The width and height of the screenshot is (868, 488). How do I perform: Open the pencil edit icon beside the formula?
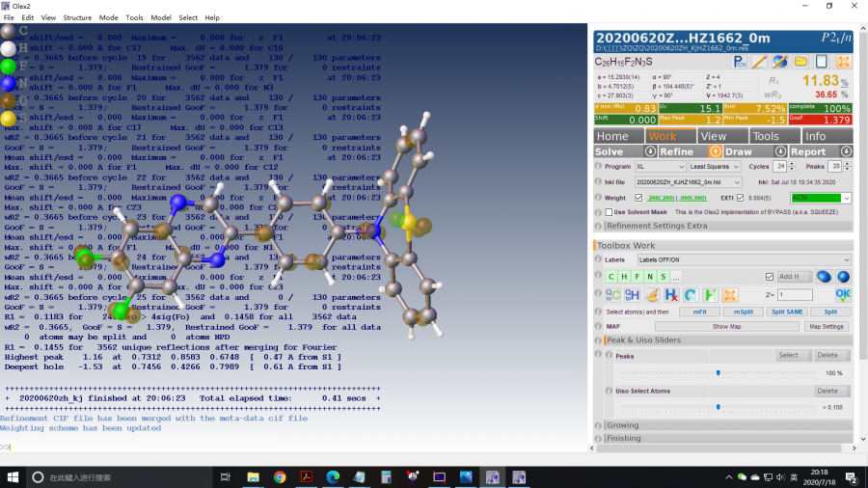(759, 62)
